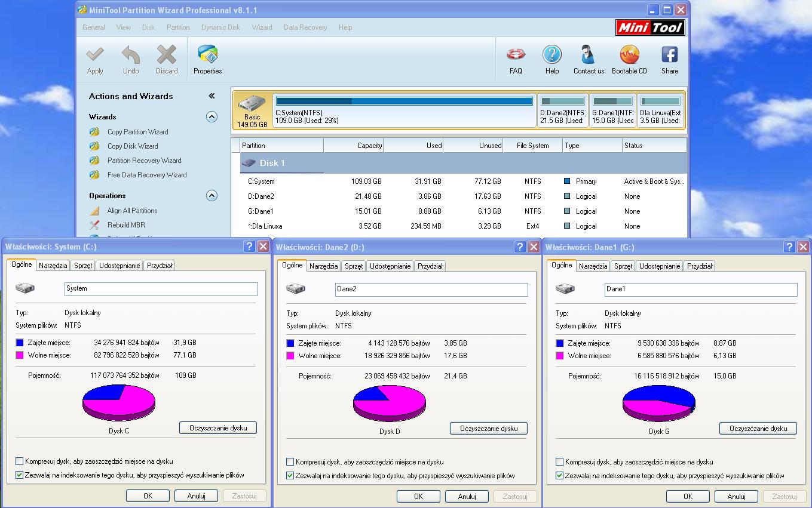Image resolution: width=812 pixels, height=508 pixels.
Task: Collapse the Operations section
Action: click(212, 195)
